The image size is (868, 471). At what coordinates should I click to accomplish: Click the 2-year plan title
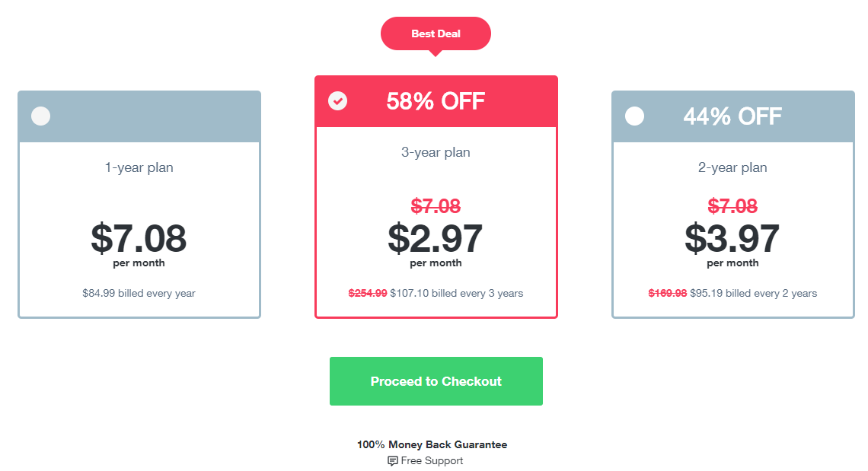click(732, 167)
